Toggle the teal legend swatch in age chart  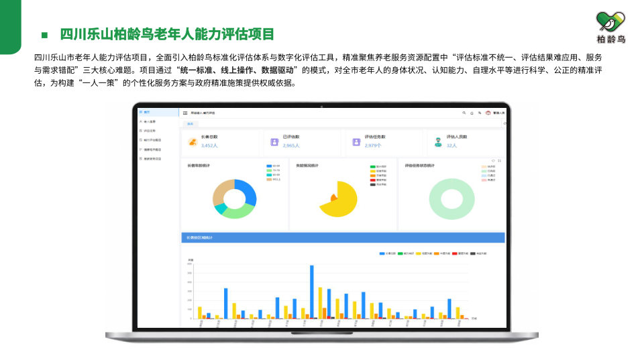[x=269, y=175]
